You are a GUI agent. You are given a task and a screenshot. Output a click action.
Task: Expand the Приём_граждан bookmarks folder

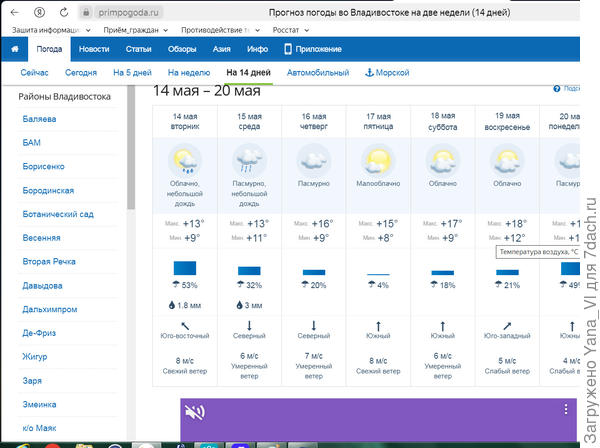pos(115,30)
